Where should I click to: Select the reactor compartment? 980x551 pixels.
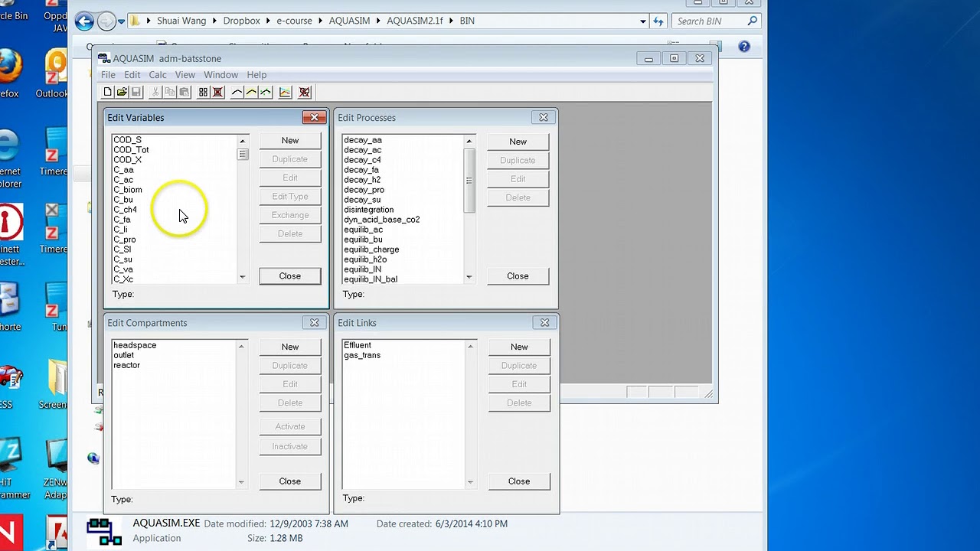click(x=127, y=365)
